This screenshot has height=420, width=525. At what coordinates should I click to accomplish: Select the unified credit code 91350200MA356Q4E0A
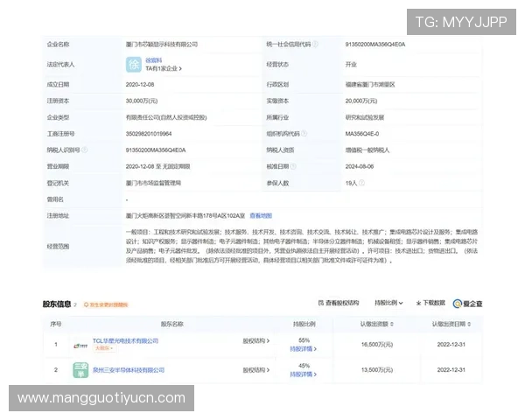click(x=375, y=45)
